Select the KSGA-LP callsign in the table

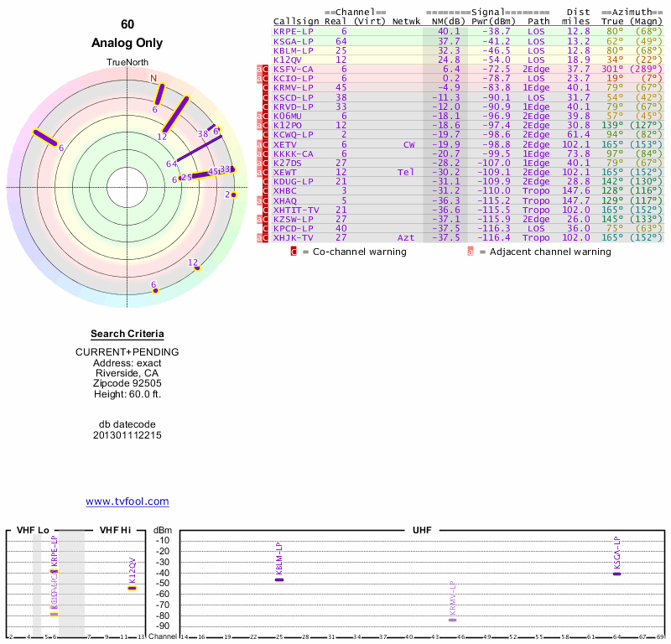pos(294,40)
